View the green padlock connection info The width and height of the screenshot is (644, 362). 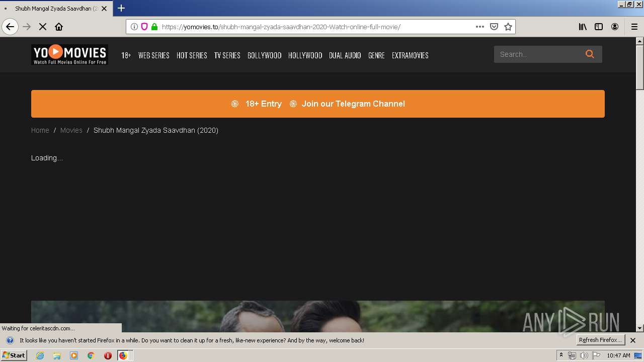(154, 27)
